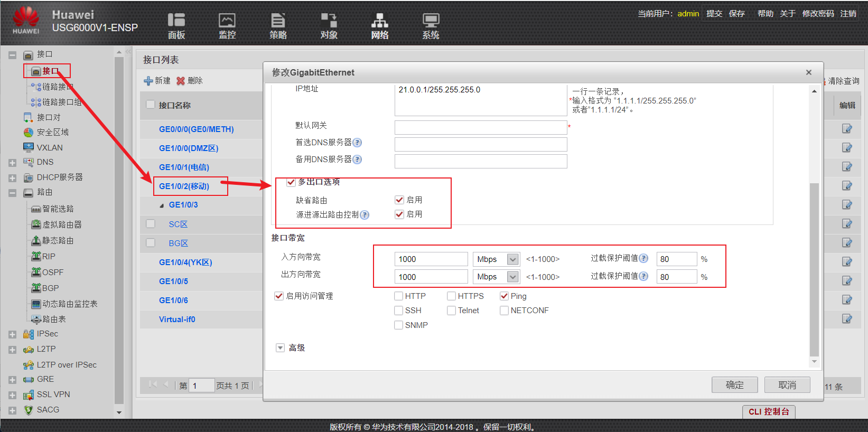Click 提交 in top bar
The image size is (868, 432).
714,14
